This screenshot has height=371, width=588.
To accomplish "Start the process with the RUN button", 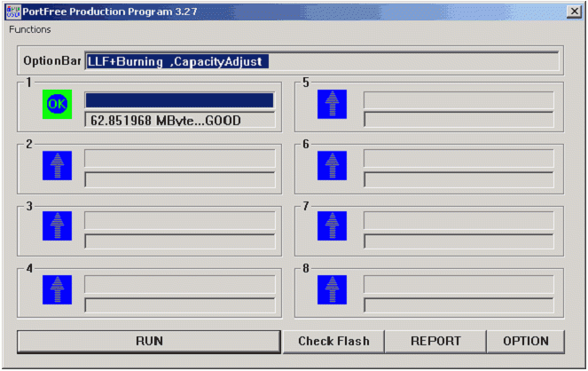I will point(149,342).
